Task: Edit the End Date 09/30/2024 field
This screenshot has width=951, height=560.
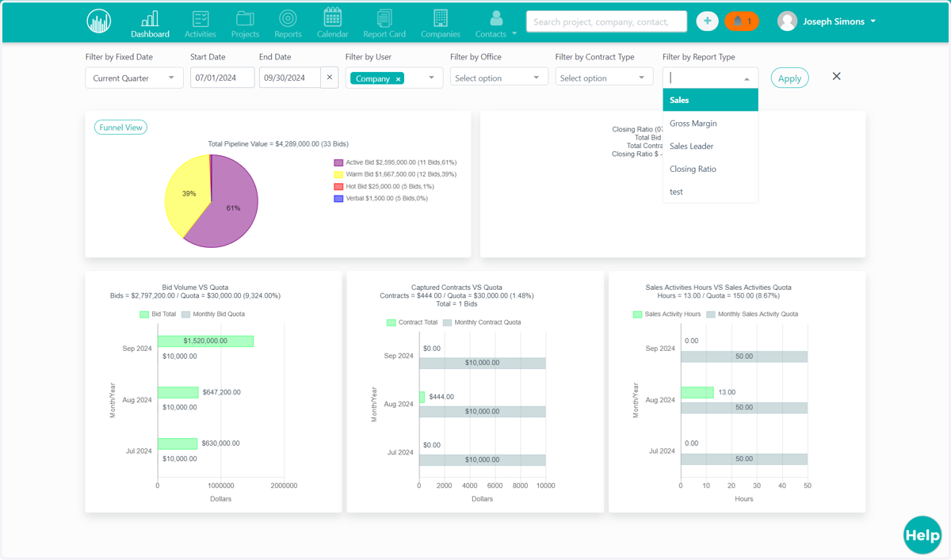Action: (x=290, y=78)
